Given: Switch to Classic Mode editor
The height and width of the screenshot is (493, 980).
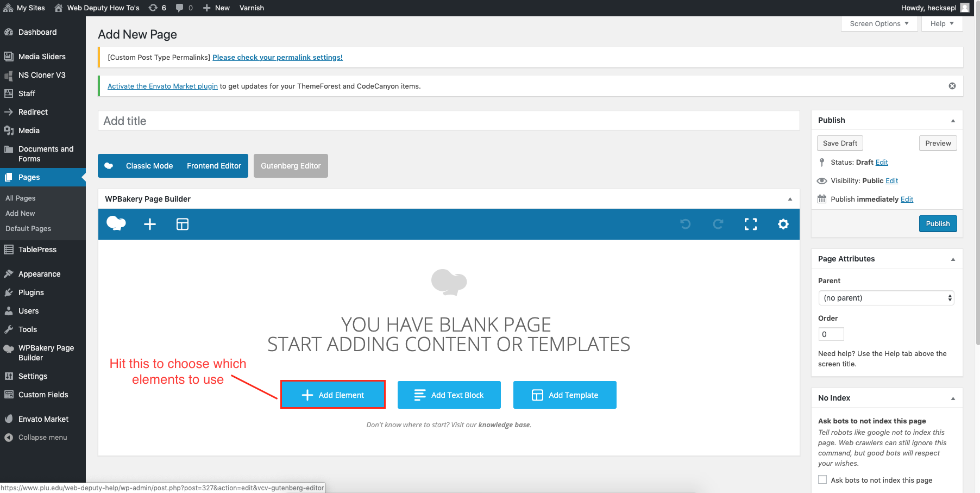Looking at the screenshot, I should point(149,166).
